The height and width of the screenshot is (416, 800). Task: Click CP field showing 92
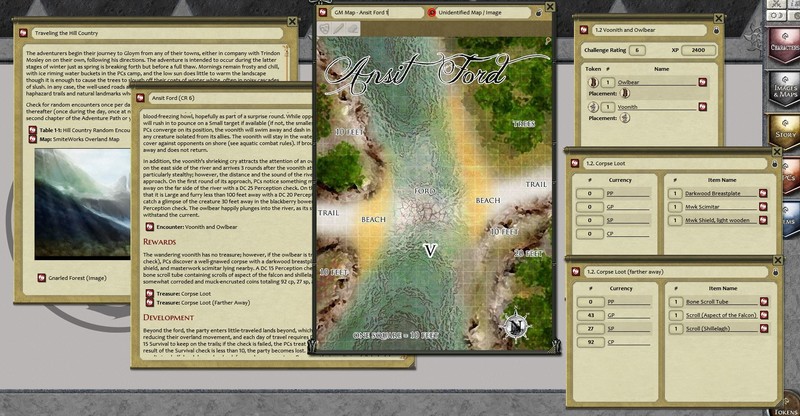591,342
